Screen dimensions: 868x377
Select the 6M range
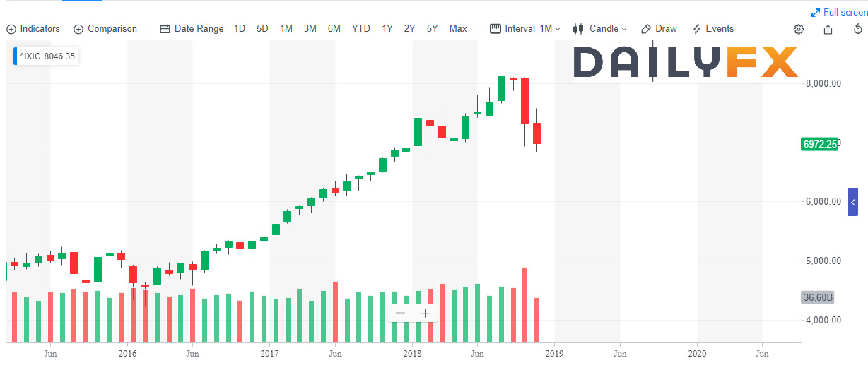coord(334,29)
